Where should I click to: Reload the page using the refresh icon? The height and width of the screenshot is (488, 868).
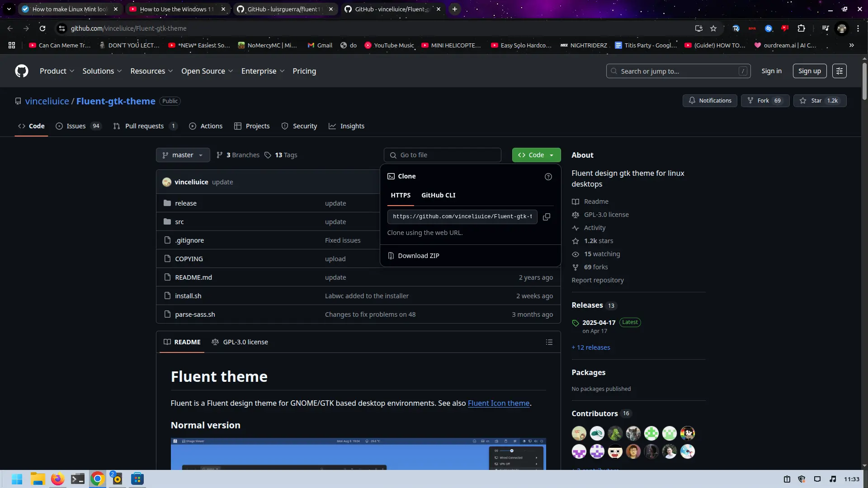tap(42, 28)
